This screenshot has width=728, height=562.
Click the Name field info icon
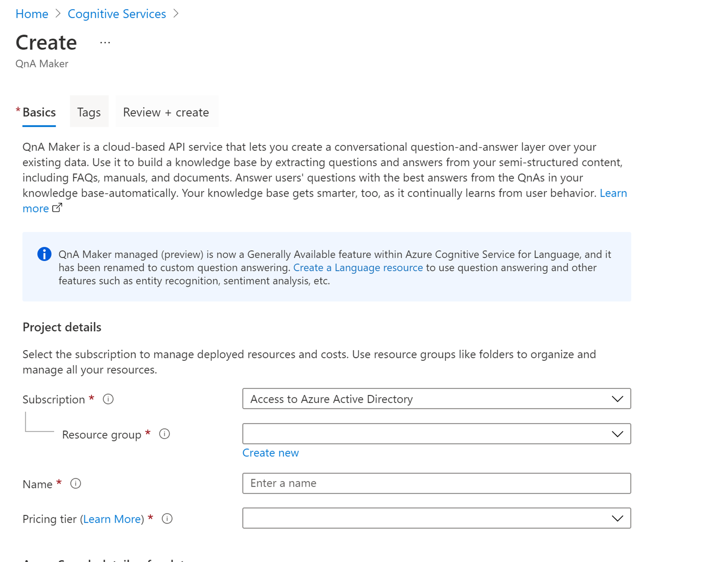click(x=76, y=483)
